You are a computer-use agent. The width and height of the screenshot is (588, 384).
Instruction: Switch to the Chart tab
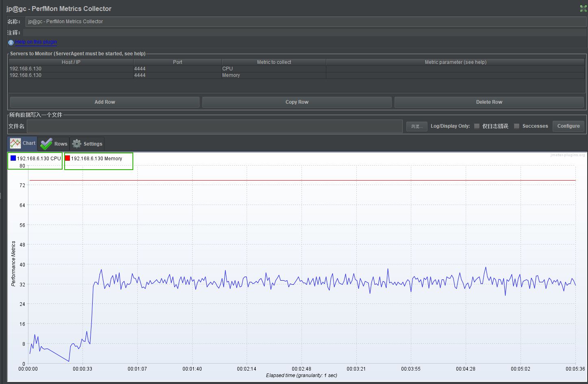click(x=23, y=143)
